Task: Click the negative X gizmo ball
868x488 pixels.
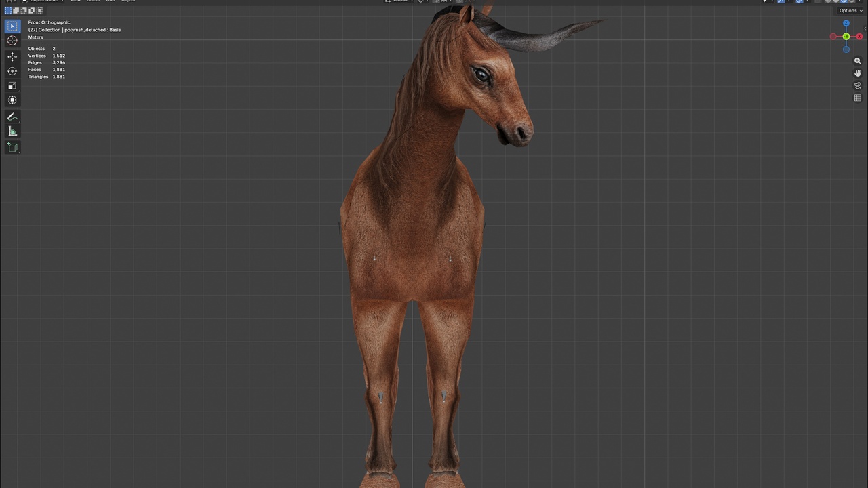Action: pyautogui.click(x=833, y=37)
